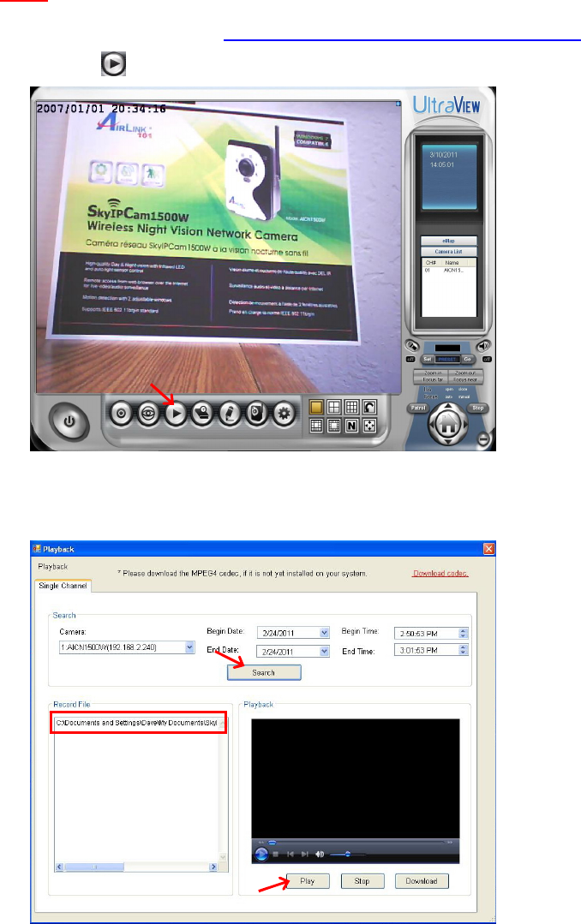581x924 pixels.
Task: Click the camera search icon in toolbar
Action: coord(202,414)
